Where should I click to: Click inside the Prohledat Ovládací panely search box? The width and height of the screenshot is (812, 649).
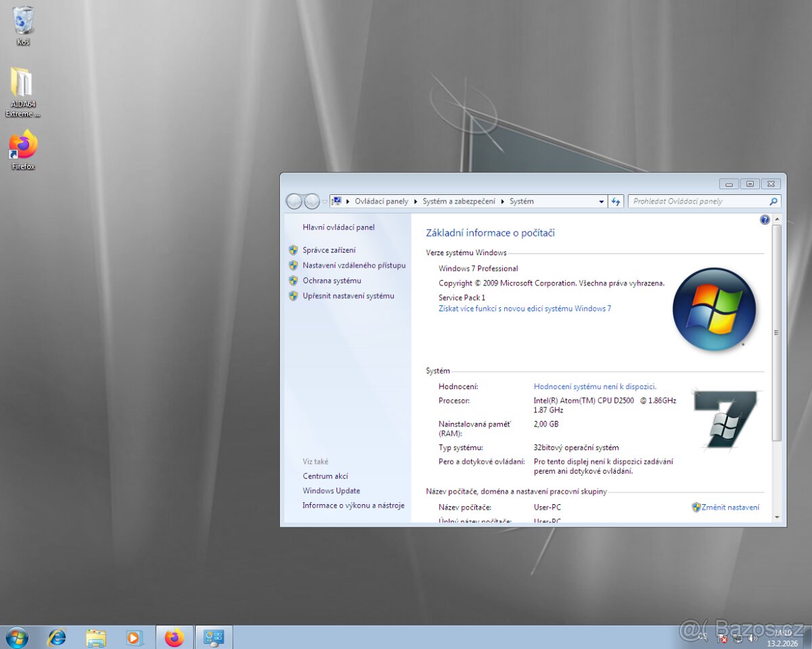click(697, 201)
